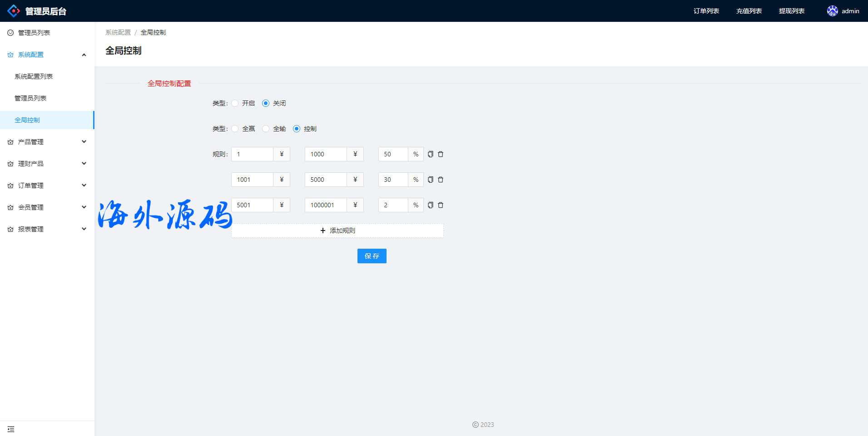Collapse sidebar using bottom menu-fold icon

tap(11, 429)
